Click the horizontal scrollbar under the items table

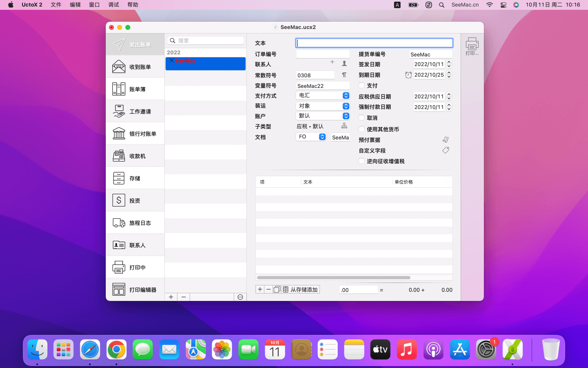334,278
